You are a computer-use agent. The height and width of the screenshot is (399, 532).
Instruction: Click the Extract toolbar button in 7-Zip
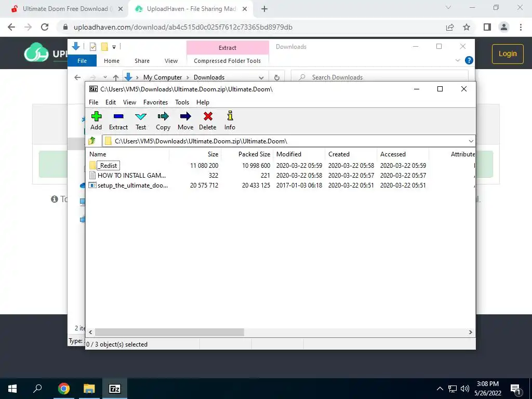[x=118, y=121]
